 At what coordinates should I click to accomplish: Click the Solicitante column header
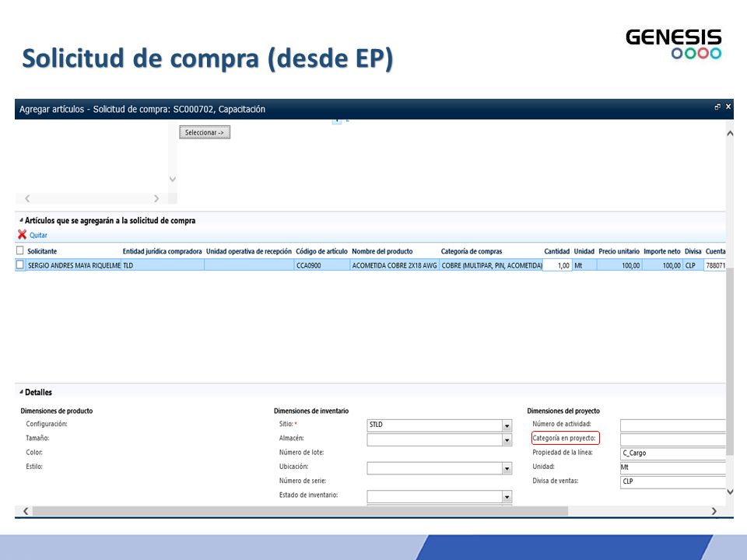coord(42,251)
